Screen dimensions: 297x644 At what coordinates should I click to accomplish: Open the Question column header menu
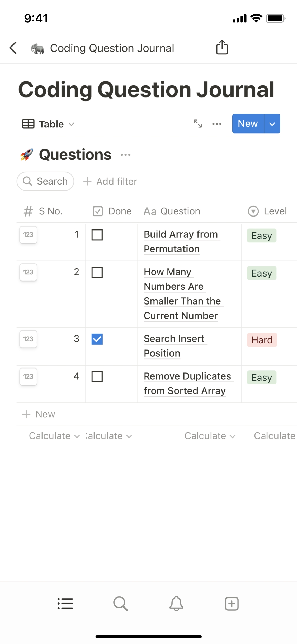172,211
